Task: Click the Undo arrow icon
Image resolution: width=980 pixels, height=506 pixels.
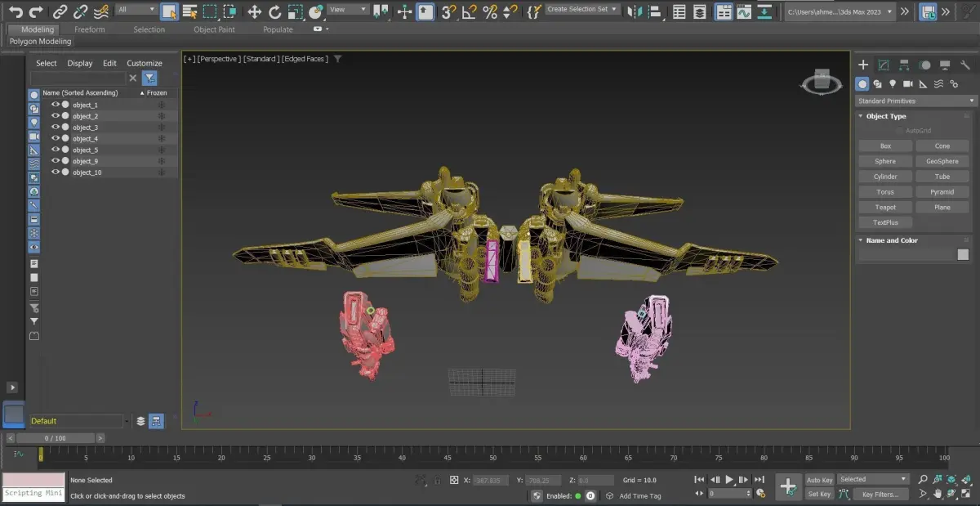Action: pyautogui.click(x=16, y=11)
